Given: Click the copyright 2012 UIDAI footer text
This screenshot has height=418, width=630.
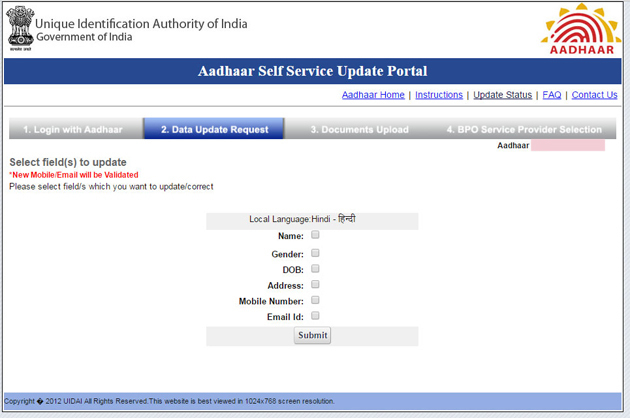Looking at the screenshot, I should point(169,401).
